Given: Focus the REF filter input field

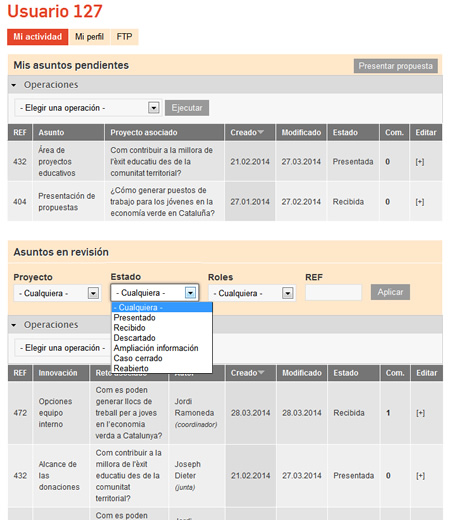Looking at the screenshot, I should coord(333,293).
